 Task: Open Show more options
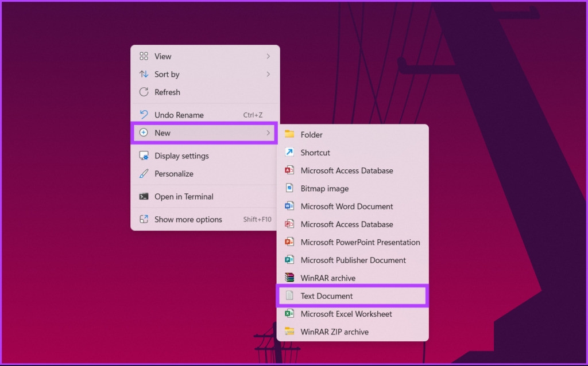189,219
